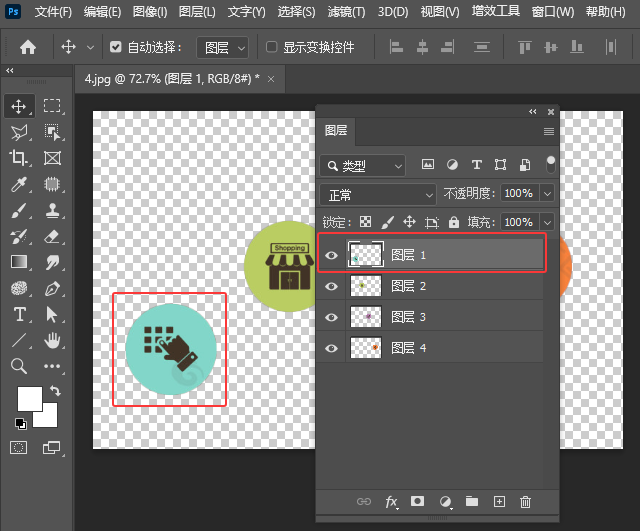
Task: Toggle lock transparent pixels
Action: tap(365, 222)
